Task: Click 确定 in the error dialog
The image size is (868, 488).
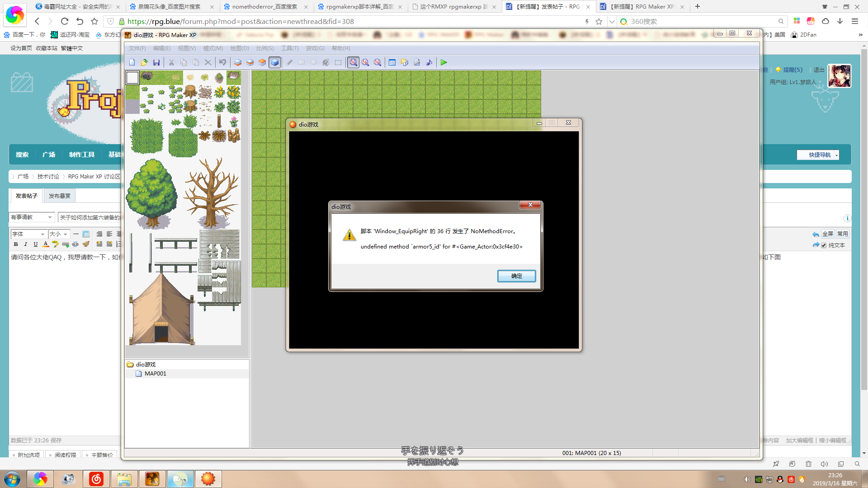Action: pos(517,276)
